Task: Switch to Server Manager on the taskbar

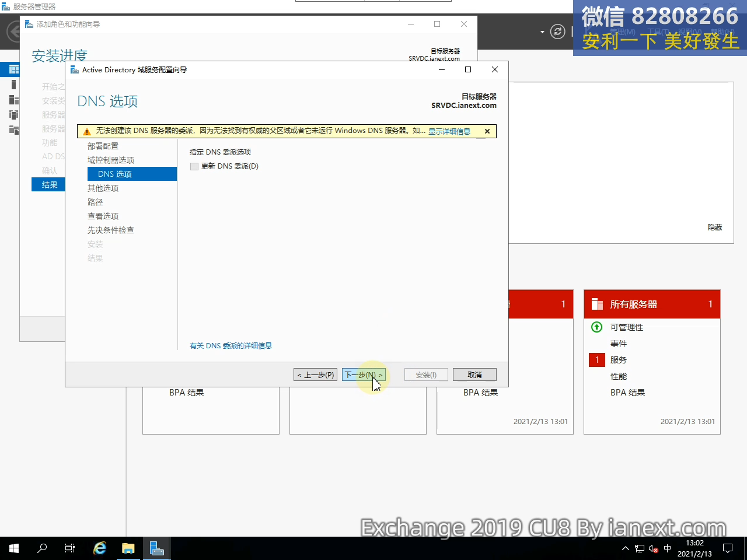Action: click(x=157, y=548)
